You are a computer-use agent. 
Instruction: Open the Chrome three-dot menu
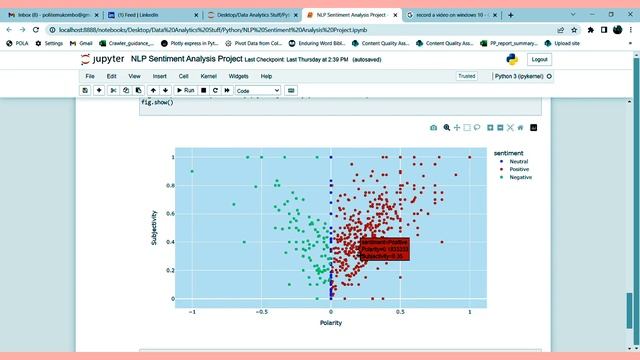631,30
